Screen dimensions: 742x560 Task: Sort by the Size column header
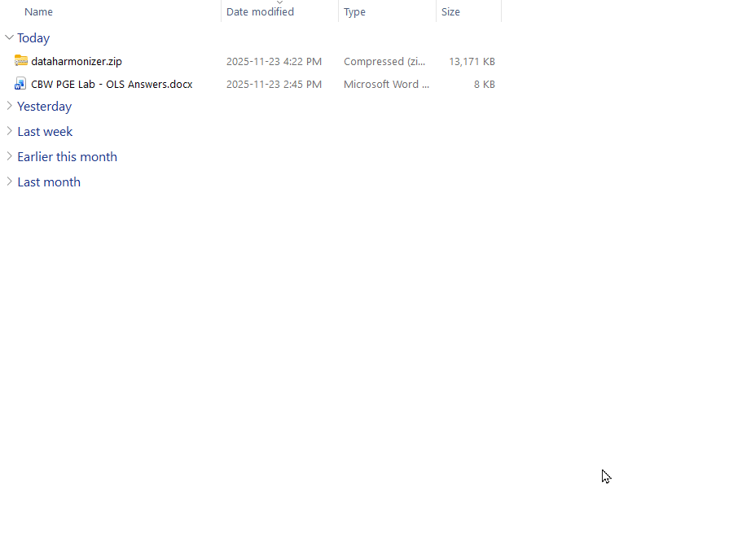click(x=450, y=12)
